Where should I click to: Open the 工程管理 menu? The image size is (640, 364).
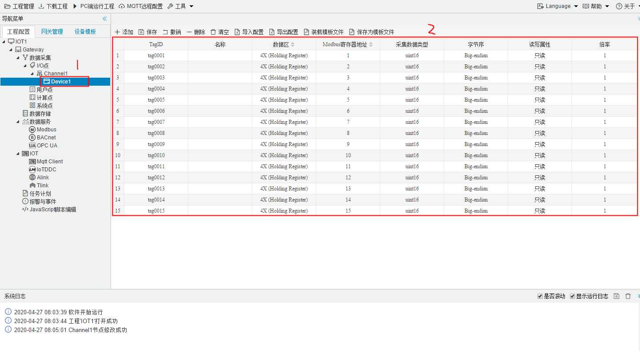(x=19, y=6)
